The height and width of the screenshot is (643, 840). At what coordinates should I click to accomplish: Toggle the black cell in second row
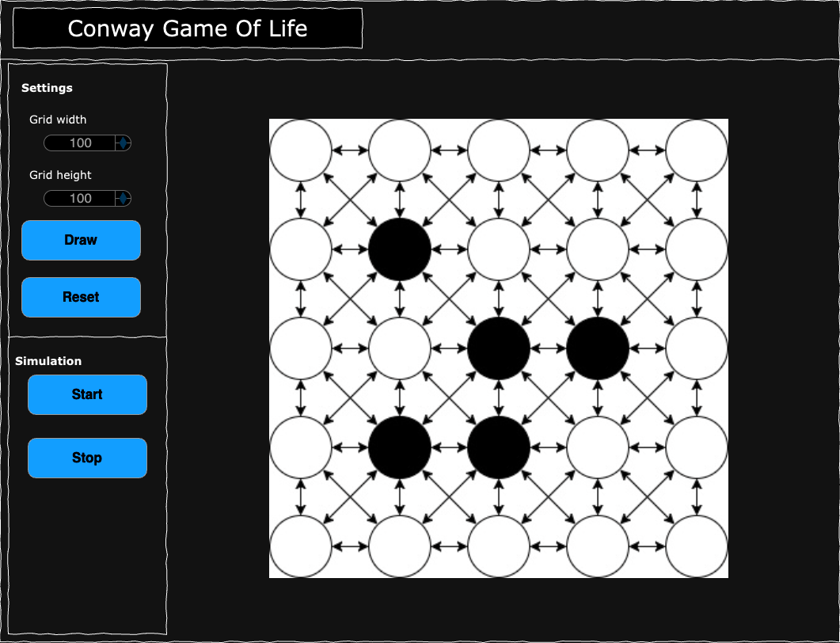point(400,249)
